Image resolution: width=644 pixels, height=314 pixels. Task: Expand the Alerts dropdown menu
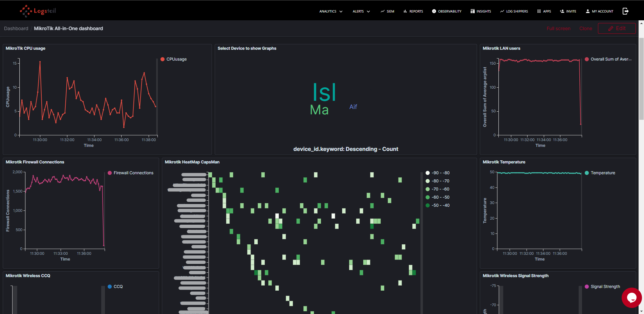[361, 11]
